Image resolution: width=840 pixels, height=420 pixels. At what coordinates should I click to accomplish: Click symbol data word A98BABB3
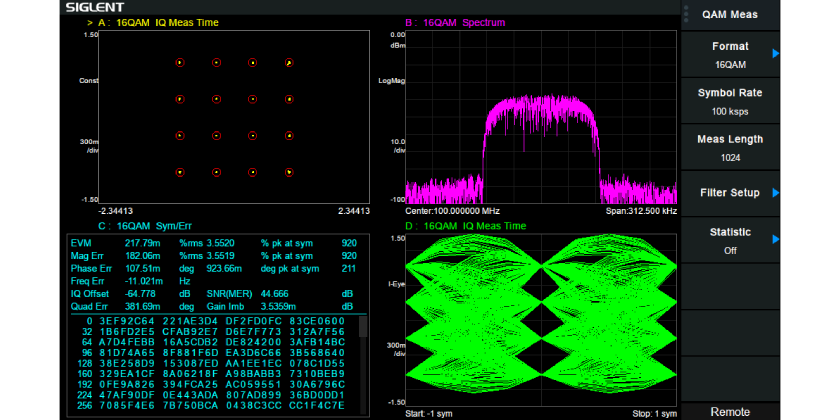pyautogui.click(x=253, y=373)
